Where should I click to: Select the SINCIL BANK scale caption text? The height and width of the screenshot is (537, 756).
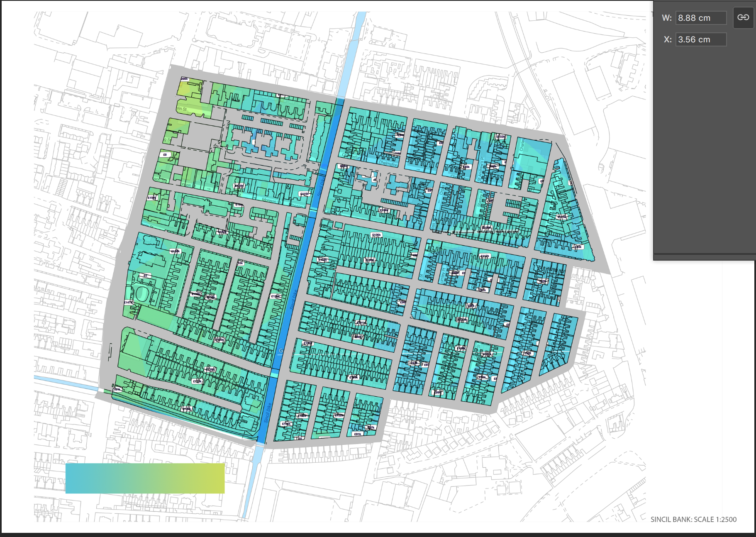click(x=693, y=519)
